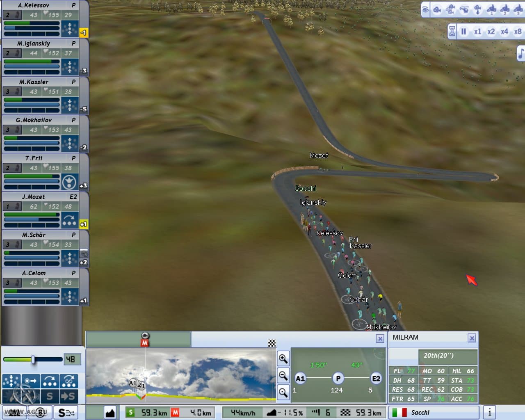This screenshot has width=525, height=420.
Task: Set race speed to x8
Action: 518,31
